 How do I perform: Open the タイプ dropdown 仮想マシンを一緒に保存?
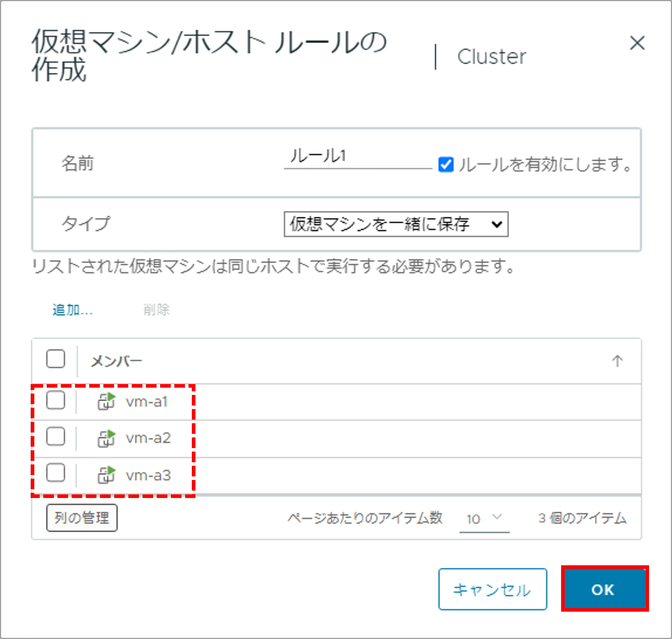pyautogui.click(x=396, y=224)
